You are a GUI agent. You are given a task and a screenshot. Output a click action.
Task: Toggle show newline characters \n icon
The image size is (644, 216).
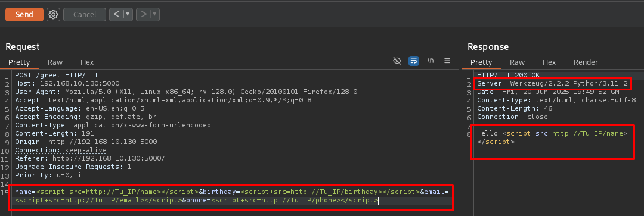tap(431, 61)
